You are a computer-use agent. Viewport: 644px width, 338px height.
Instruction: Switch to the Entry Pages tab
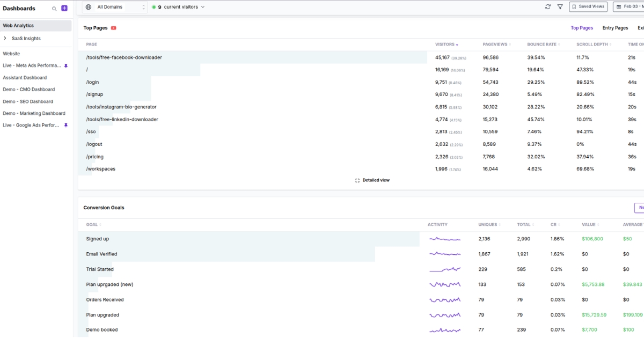pos(615,27)
